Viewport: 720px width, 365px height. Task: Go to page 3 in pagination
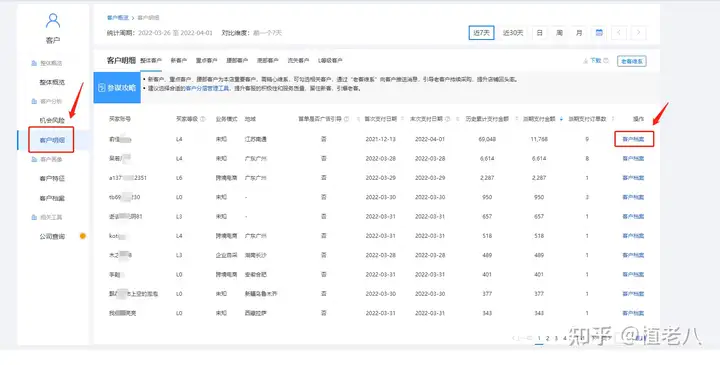(556, 338)
